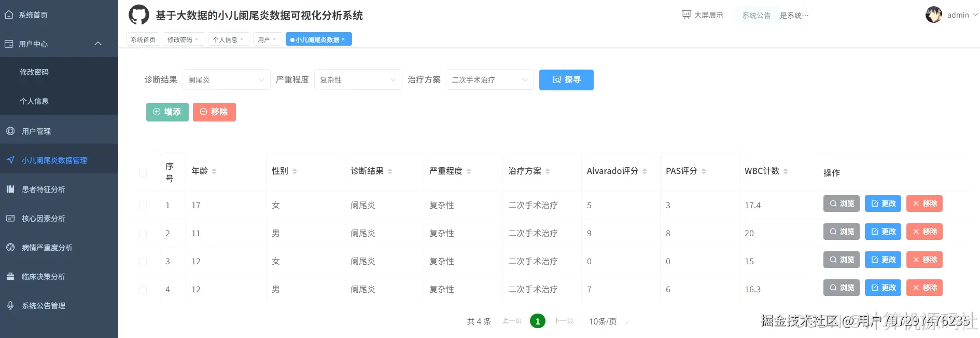Check the checkbox for row 4

[143, 290]
